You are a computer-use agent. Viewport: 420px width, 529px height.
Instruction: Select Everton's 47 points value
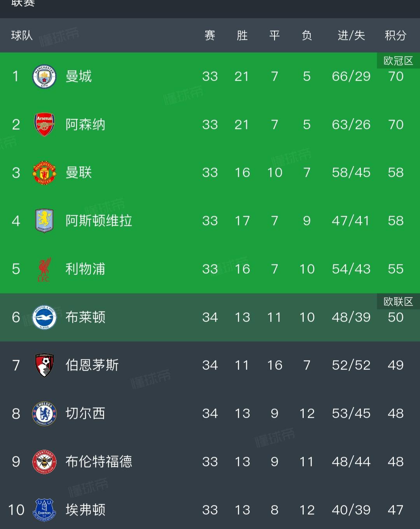395,510
